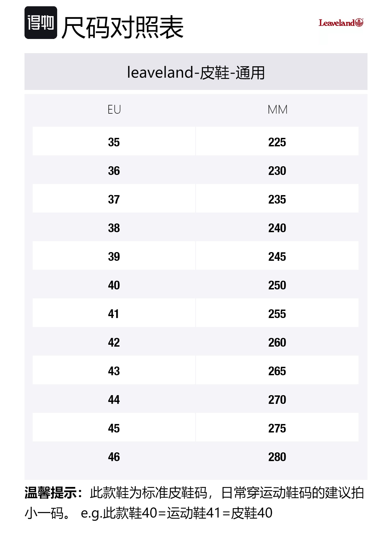
Task: Select EU size 36 row
Action: [x=114, y=171]
